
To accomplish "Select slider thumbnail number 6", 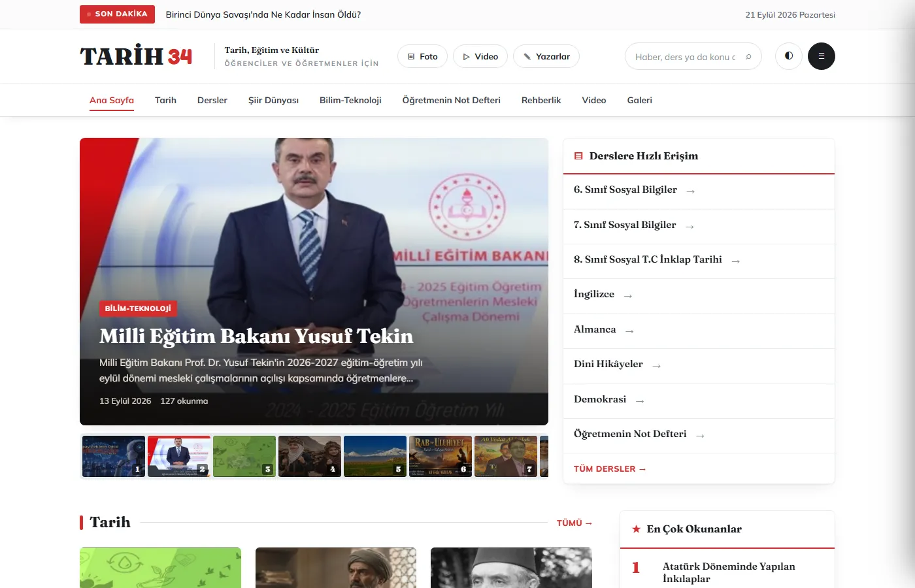I will (441, 456).
